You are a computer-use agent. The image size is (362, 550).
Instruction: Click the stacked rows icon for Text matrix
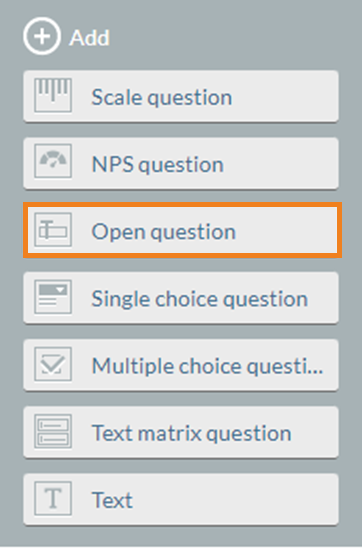53,431
